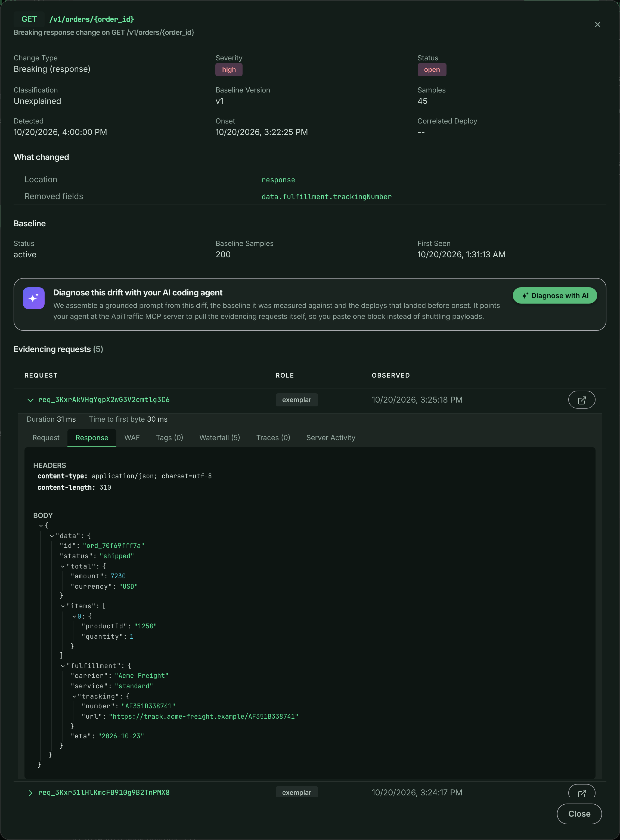
Task: Open the WAF tab
Action: click(132, 438)
